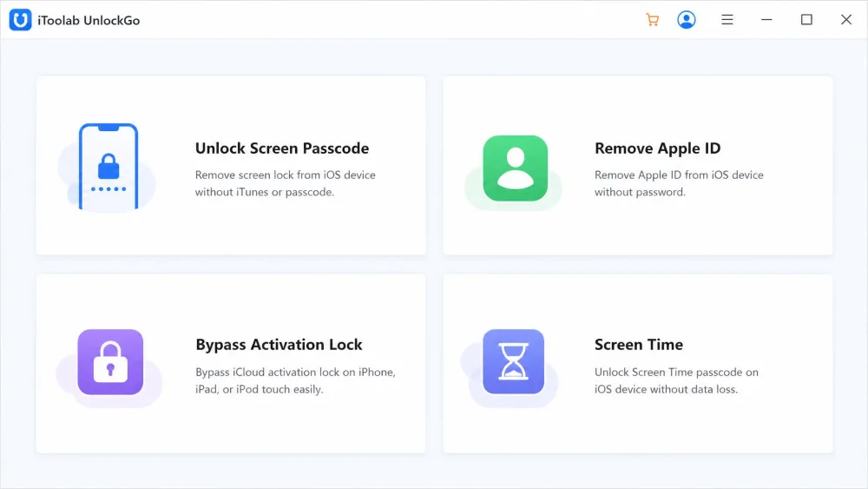Select Unlock Screen Passcode title
The height and width of the screenshot is (489, 868).
point(282,149)
